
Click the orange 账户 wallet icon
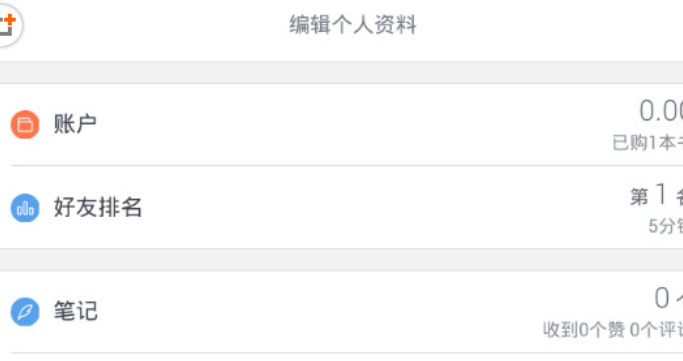tap(25, 125)
